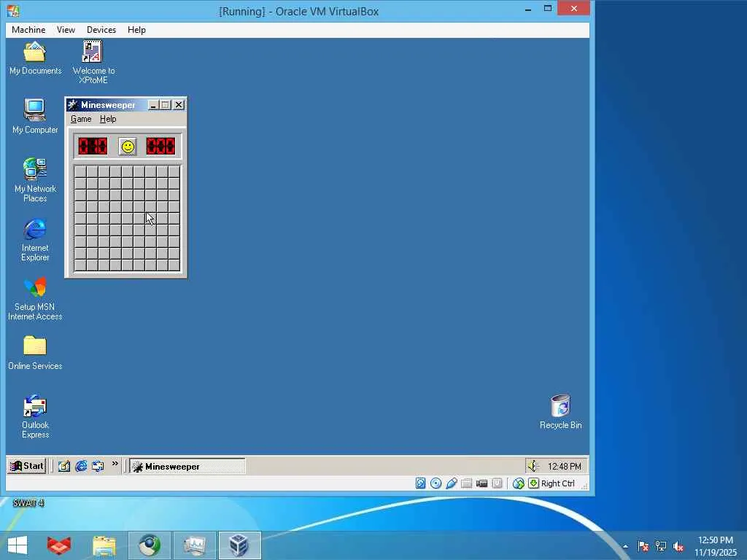The width and height of the screenshot is (747, 560).
Task: Open the VirtualBox Machine menu
Action: [28, 29]
